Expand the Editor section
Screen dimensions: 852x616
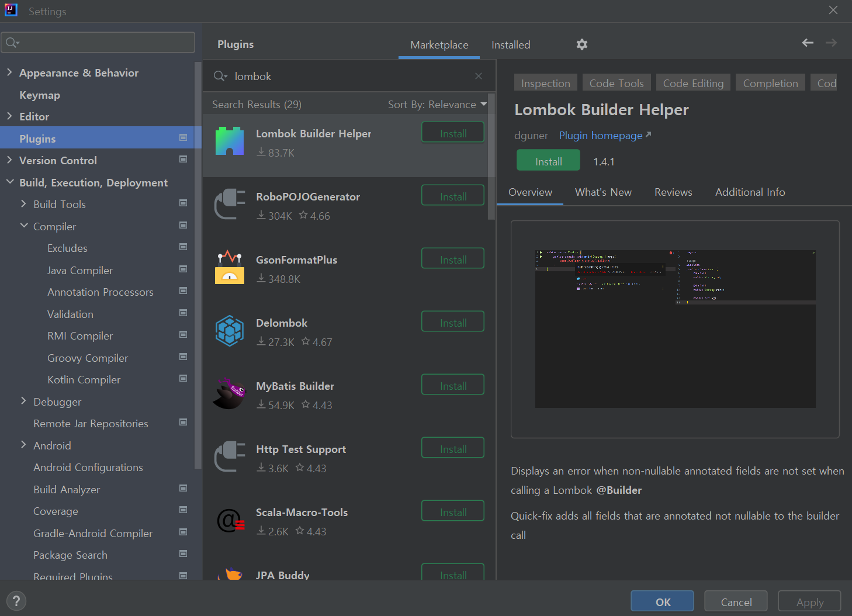(x=9, y=116)
